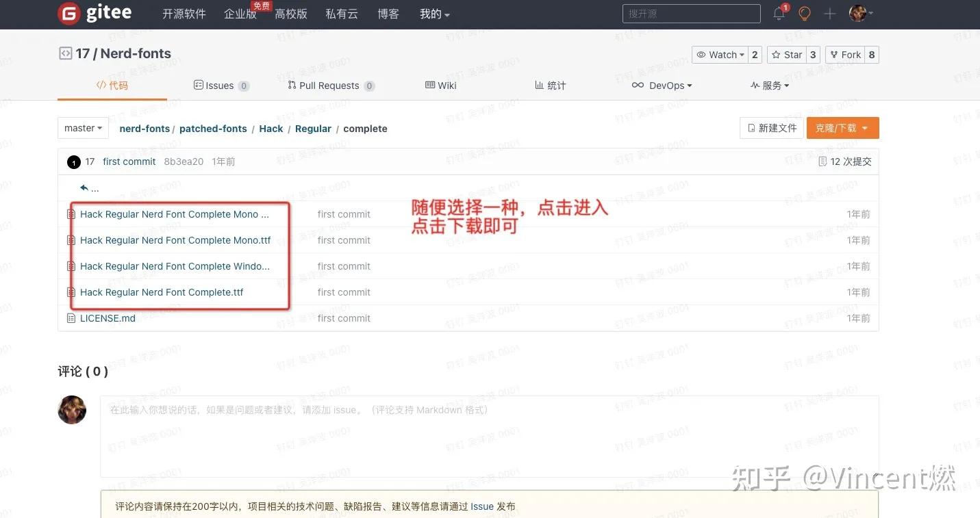Expand the Watch dropdown

point(720,55)
